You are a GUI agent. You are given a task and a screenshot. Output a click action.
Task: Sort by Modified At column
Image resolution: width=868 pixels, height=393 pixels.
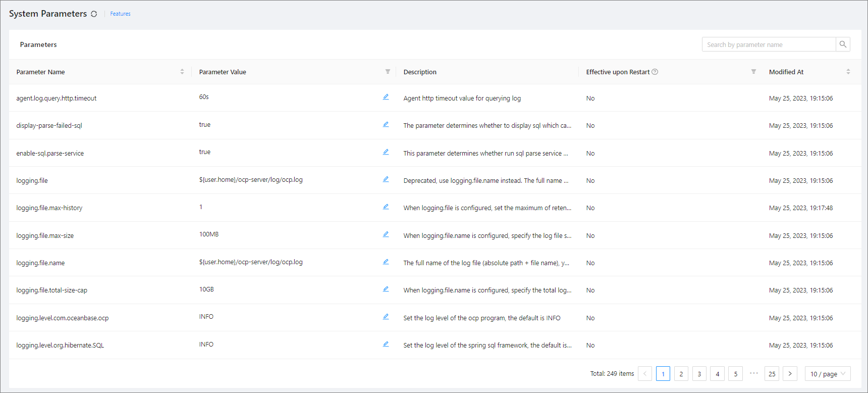[848, 72]
